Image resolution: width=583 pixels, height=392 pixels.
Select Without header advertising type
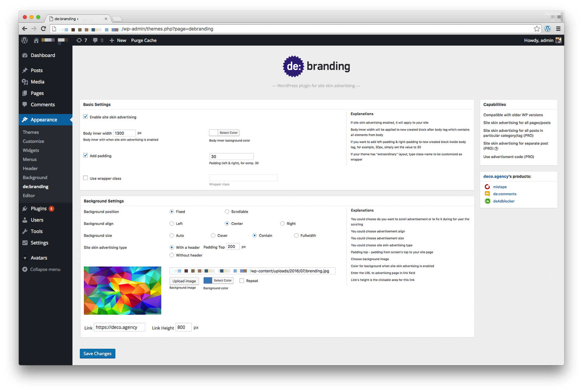(172, 255)
